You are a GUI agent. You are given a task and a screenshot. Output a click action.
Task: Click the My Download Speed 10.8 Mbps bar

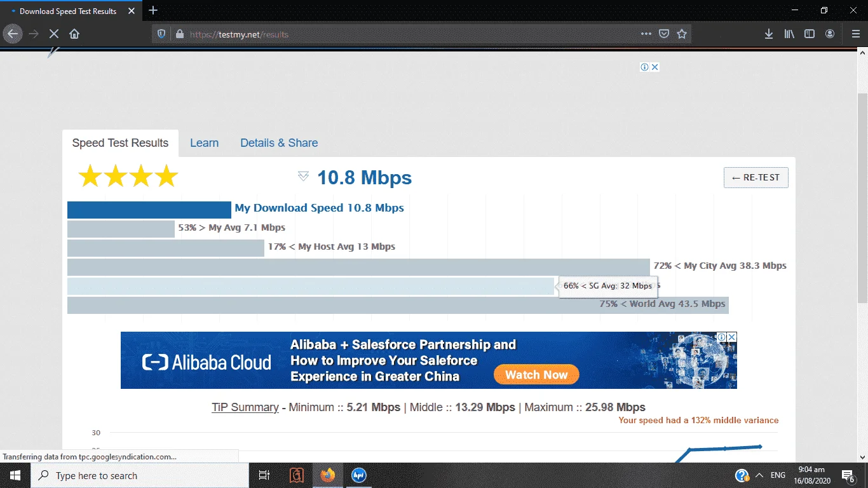pos(149,210)
